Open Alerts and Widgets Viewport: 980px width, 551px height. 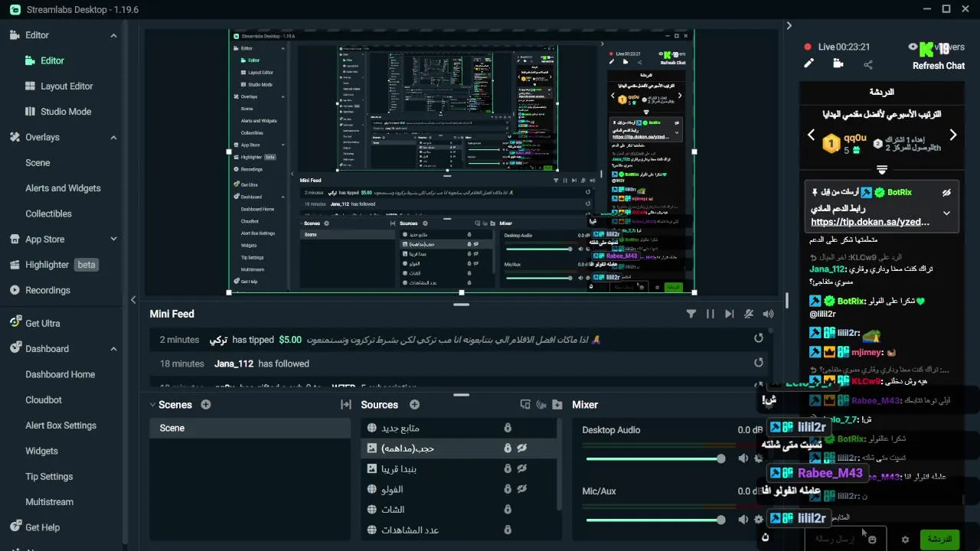tap(63, 188)
